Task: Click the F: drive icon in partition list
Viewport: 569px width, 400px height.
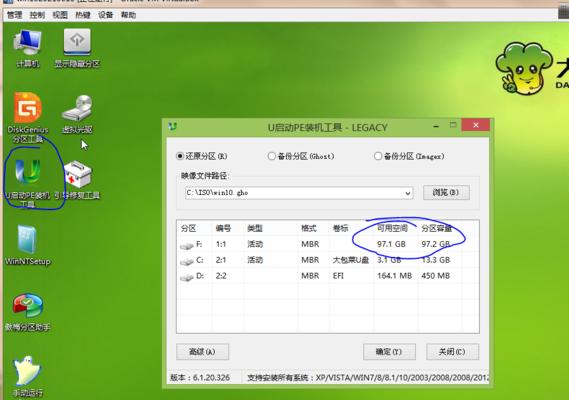Action: click(x=187, y=245)
